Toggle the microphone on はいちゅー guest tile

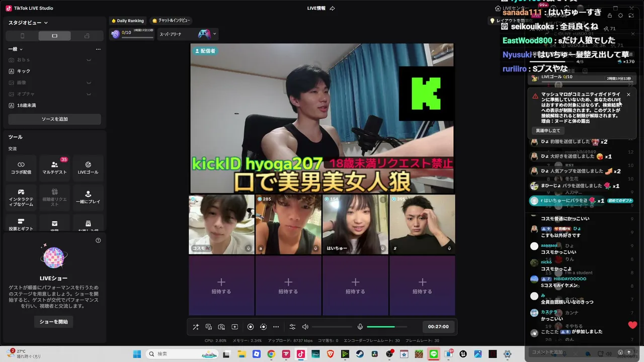pos(382,248)
